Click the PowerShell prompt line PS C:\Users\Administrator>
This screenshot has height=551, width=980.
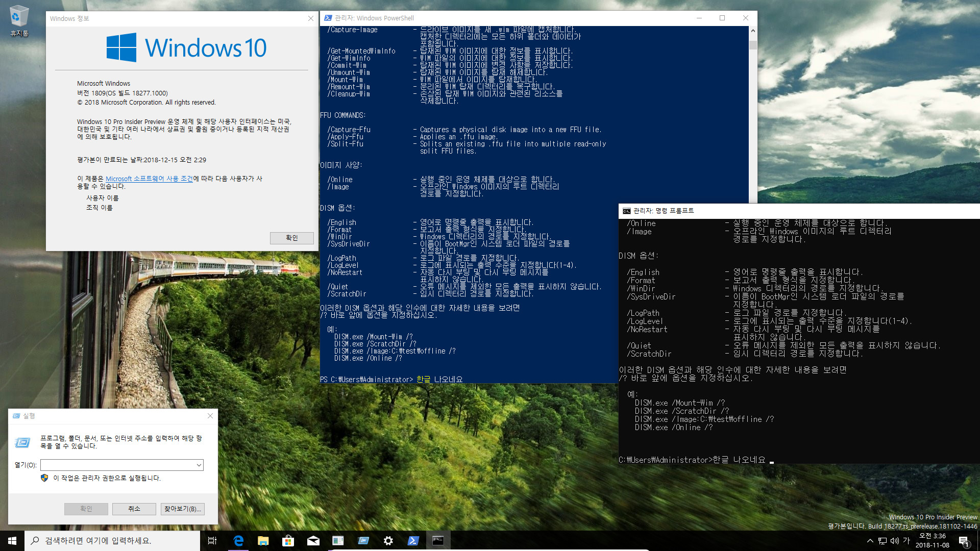[366, 380]
